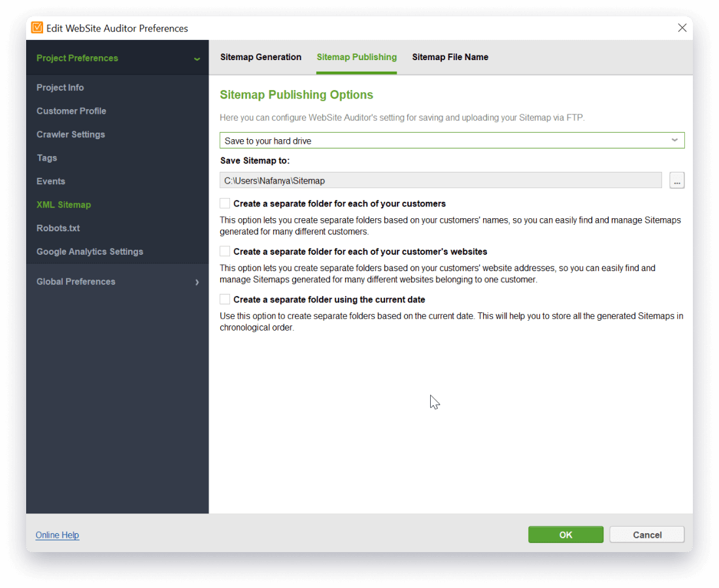
Task: Switch to the Sitemap Generation tab
Action: (x=260, y=57)
